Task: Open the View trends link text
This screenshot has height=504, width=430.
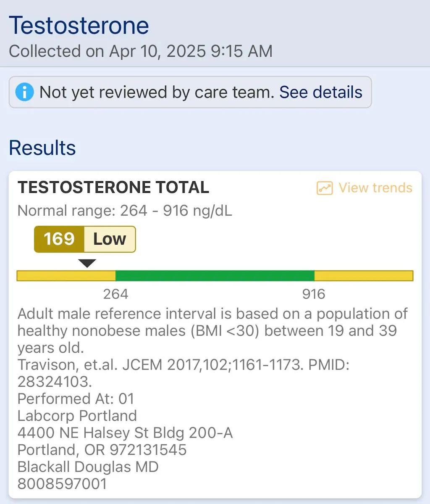Action: (x=375, y=188)
